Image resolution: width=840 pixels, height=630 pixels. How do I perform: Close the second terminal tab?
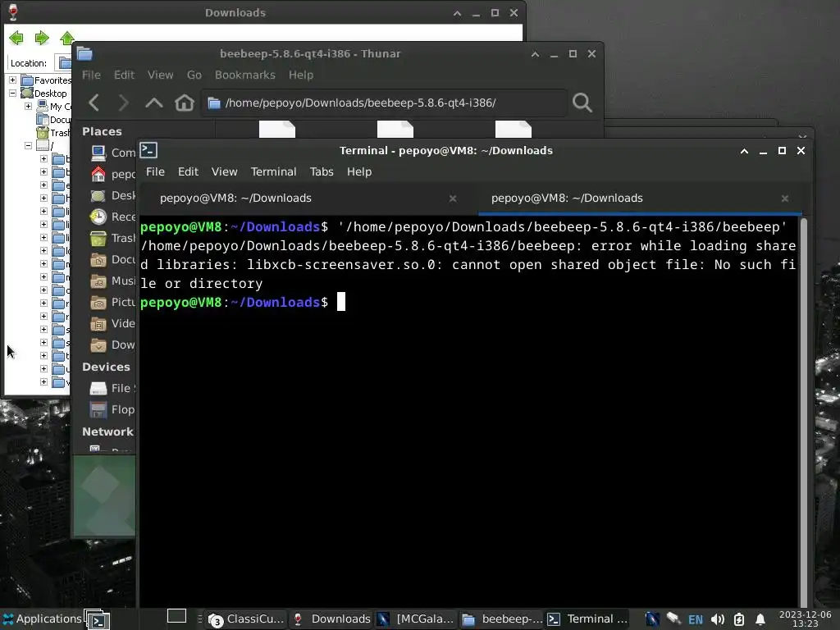(785, 199)
